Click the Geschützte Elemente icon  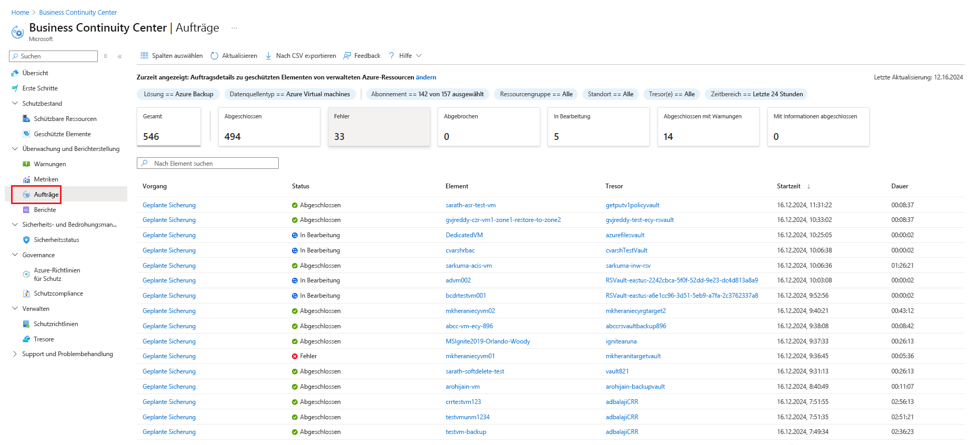pyautogui.click(x=26, y=134)
